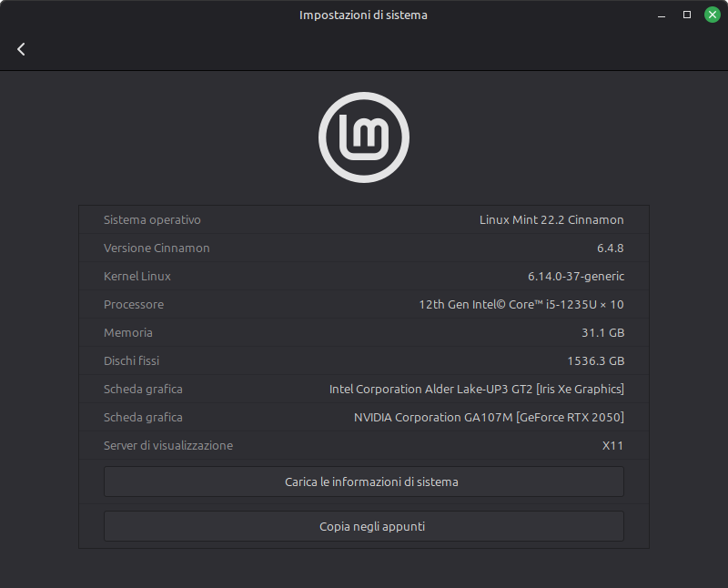Click the Iris Xe Graphics entry
This screenshot has width=728, height=588.
(476, 390)
